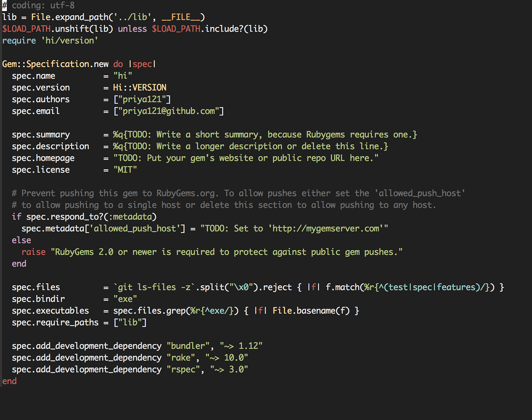This screenshot has height=420, width=532.
Task: Click the git ls-files backtick command
Action: coord(154,287)
